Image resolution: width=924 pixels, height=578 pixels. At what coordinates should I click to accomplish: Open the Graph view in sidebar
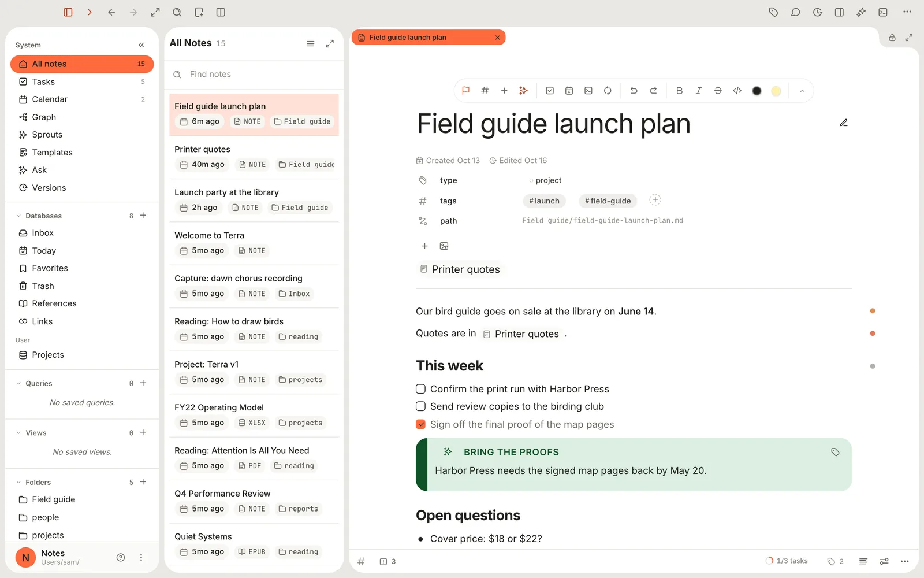[82, 117]
